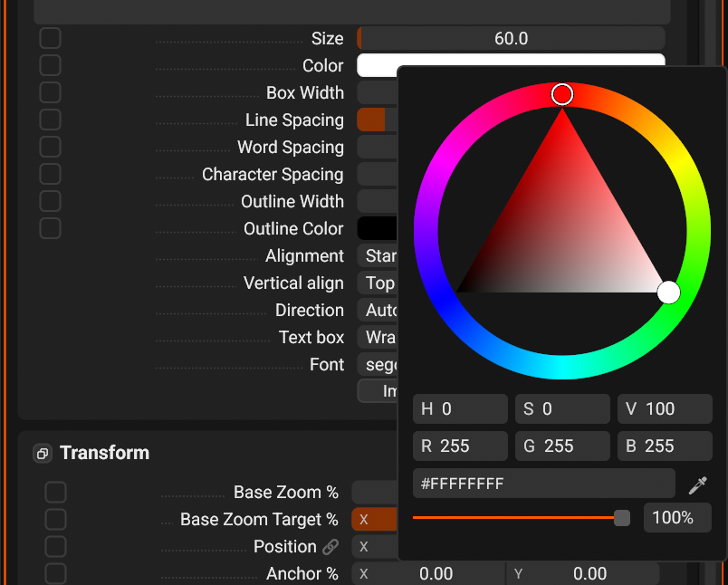The width and height of the screenshot is (728, 585).
Task: Enable keyframe checkbox for Color
Action: (50, 65)
